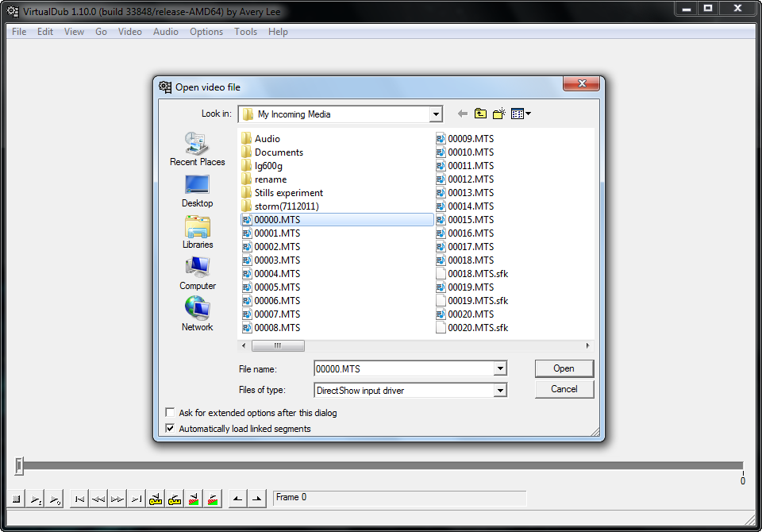The height and width of the screenshot is (532, 762).
Task: Click the Open button
Action: (x=564, y=368)
